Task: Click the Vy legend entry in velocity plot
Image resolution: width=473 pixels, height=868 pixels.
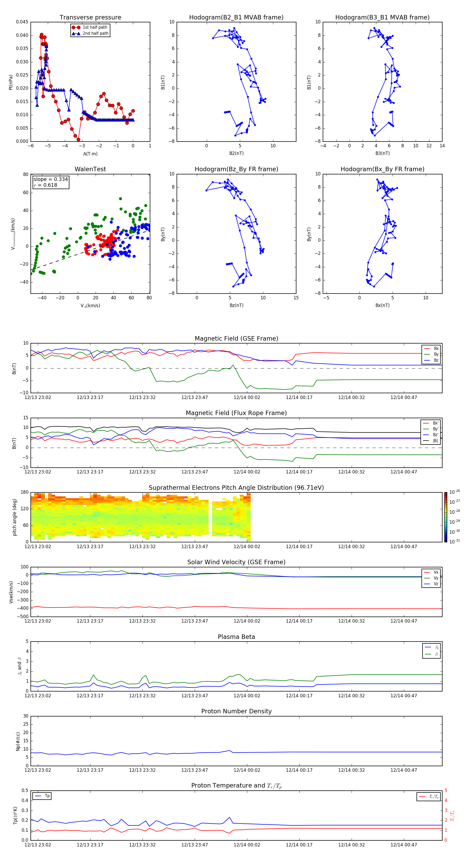Action: point(431,578)
